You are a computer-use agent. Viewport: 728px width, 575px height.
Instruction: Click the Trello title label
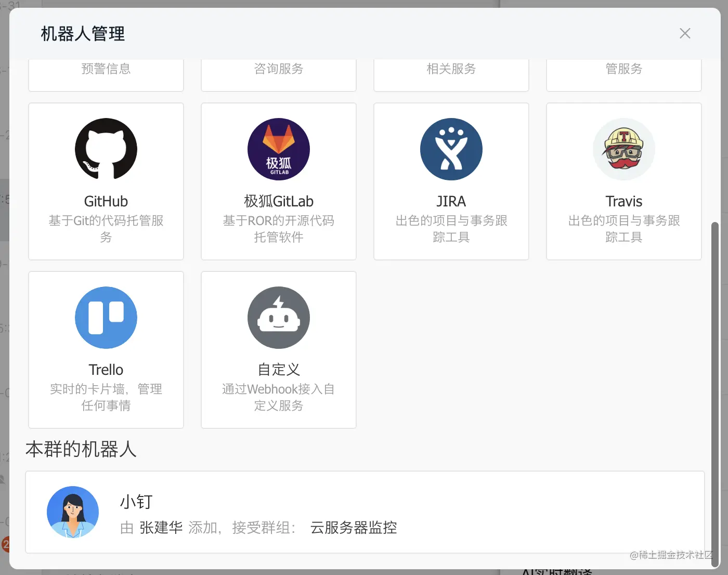(x=106, y=370)
